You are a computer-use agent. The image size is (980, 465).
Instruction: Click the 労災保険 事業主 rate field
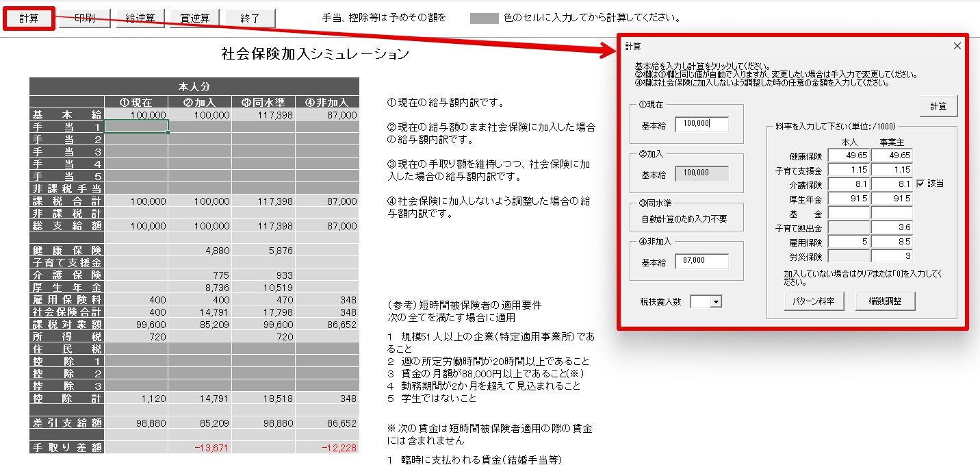pos(891,256)
